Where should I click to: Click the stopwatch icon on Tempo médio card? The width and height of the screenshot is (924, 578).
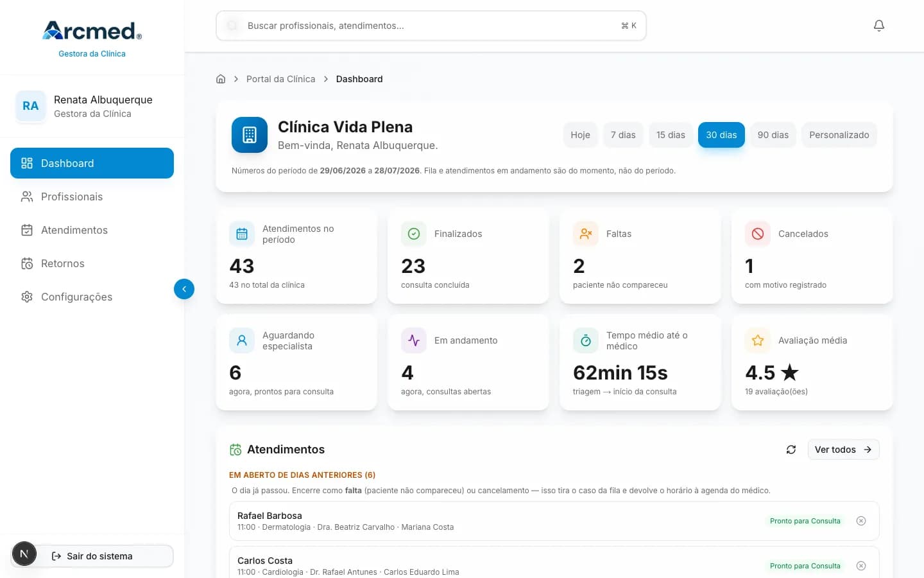[586, 340]
